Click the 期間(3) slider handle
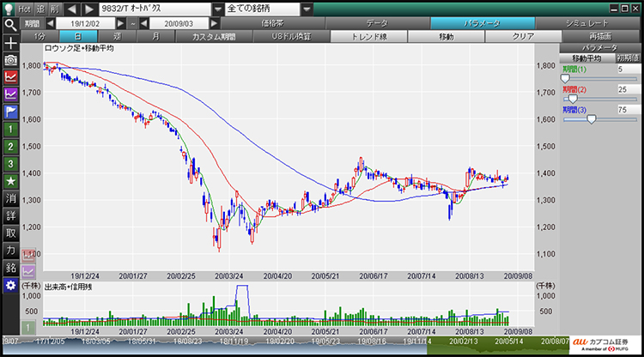 click(592, 119)
